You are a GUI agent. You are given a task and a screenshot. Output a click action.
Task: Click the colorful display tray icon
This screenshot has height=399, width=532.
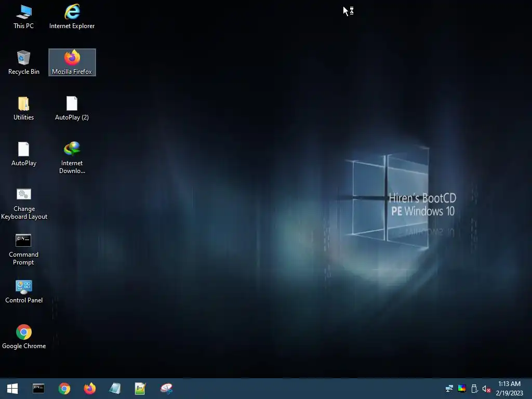click(462, 389)
